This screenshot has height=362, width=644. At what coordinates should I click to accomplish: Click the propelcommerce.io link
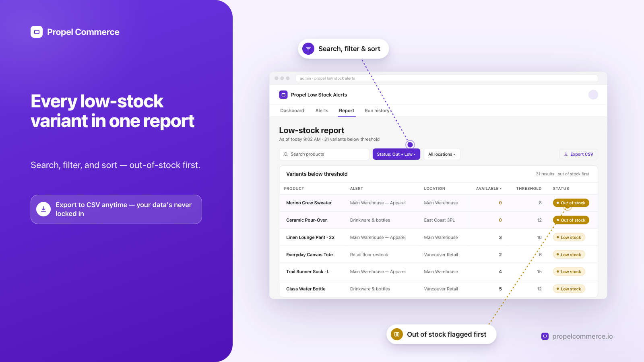coord(582,336)
